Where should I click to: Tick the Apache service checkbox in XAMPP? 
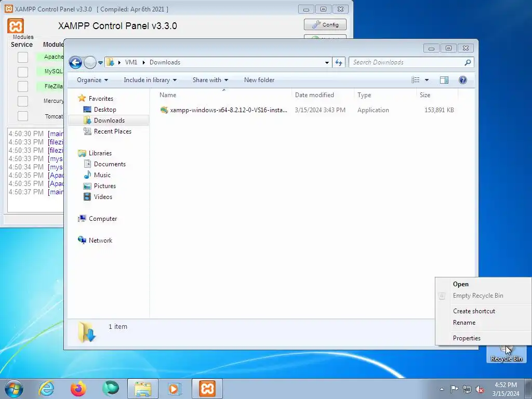pos(23,57)
